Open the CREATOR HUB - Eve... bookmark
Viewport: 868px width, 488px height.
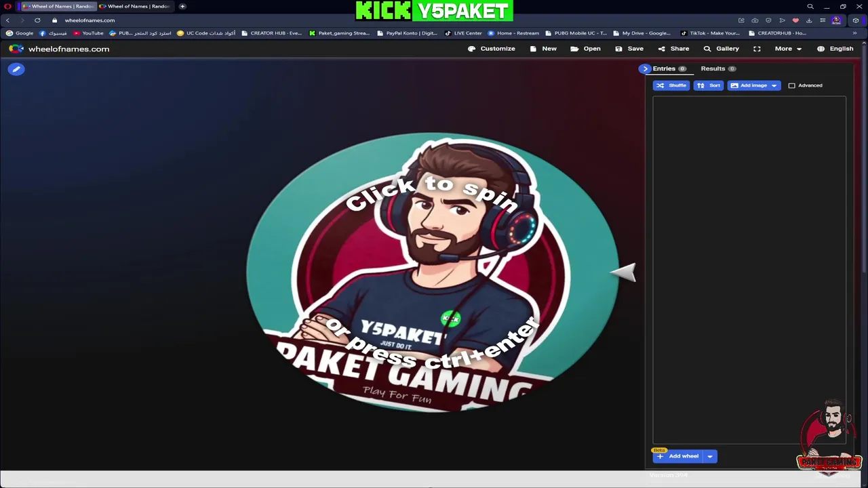pyautogui.click(x=271, y=33)
